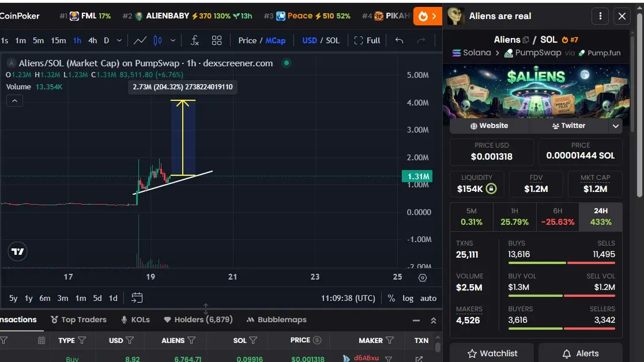The image size is (644, 362).
Task: Open the indicators fx icon
Action: pos(195,40)
